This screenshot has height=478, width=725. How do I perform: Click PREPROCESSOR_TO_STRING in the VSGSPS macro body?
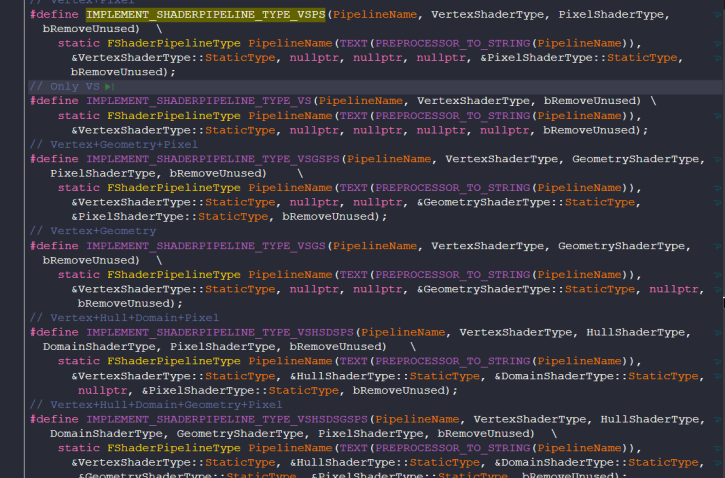[453, 188]
